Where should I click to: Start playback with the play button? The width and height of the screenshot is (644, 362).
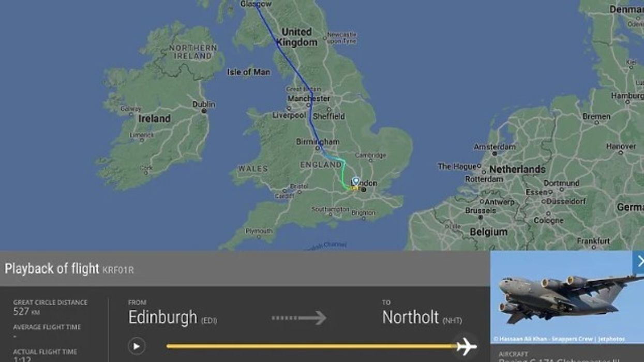137,346
